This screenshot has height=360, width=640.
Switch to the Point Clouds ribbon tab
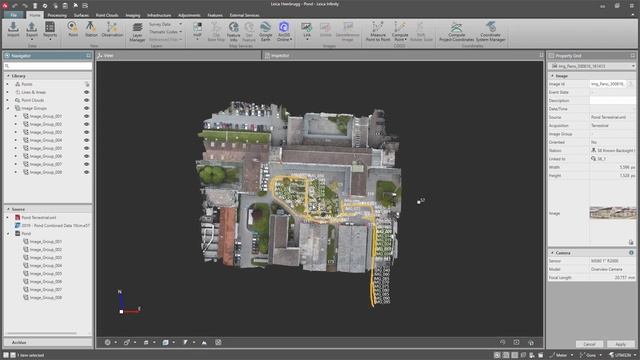click(107, 15)
